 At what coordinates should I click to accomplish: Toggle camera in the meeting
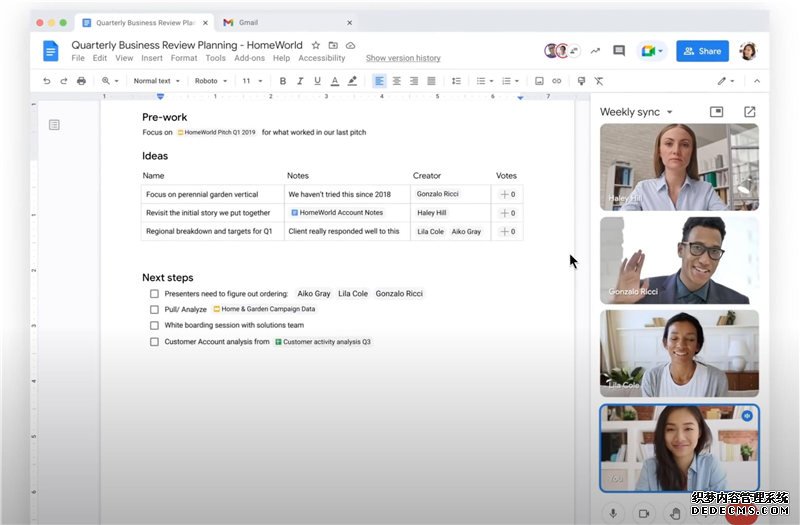(x=644, y=513)
